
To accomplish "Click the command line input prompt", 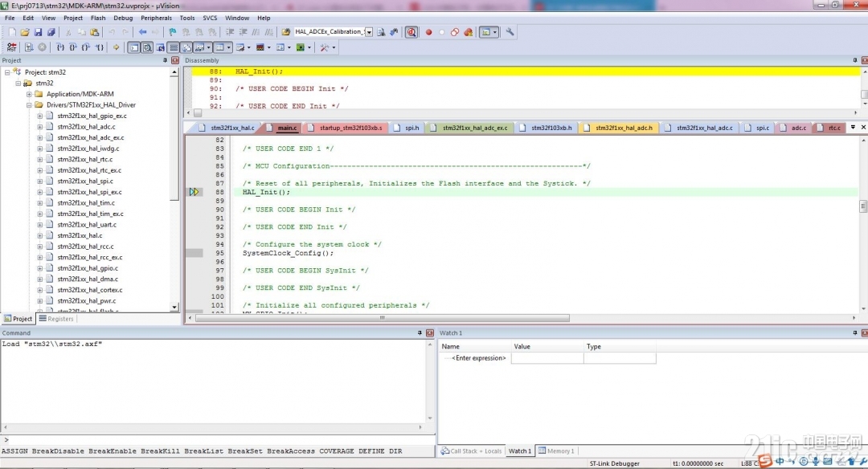I will (217, 440).
